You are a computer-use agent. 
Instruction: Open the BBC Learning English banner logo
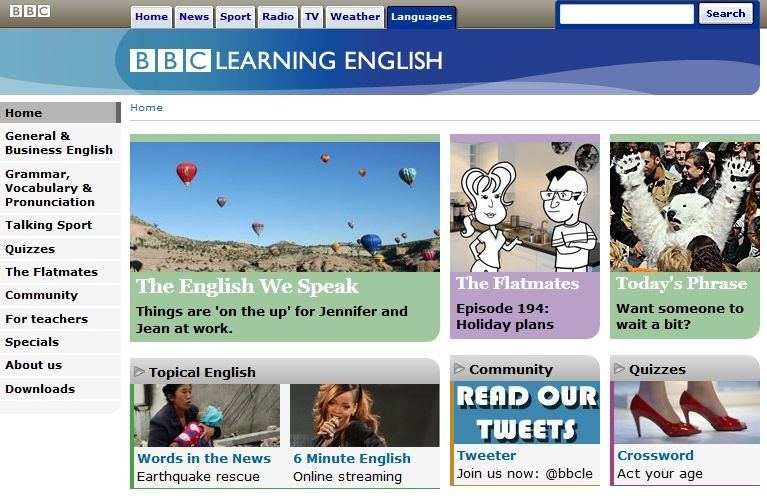(286, 61)
